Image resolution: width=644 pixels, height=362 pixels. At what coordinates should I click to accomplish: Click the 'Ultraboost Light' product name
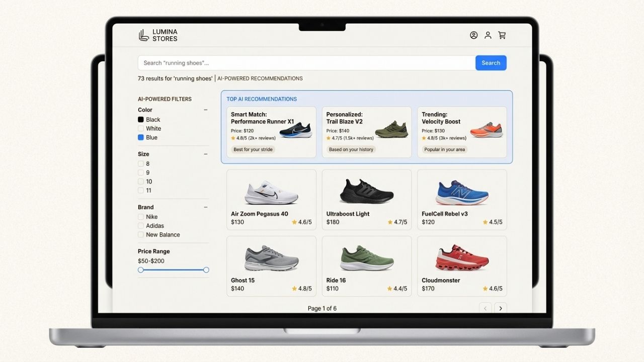pyautogui.click(x=348, y=214)
